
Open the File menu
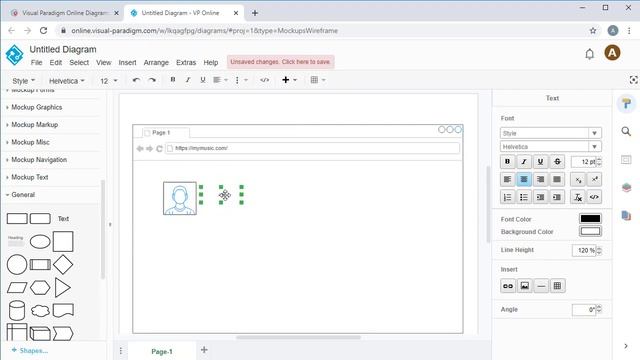pos(36,62)
